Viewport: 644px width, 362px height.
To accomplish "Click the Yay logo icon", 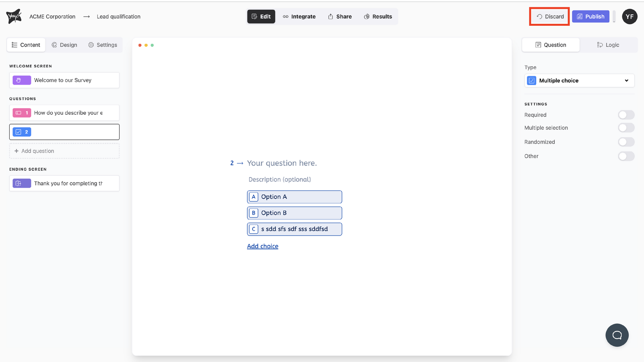I will coord(14,17).
